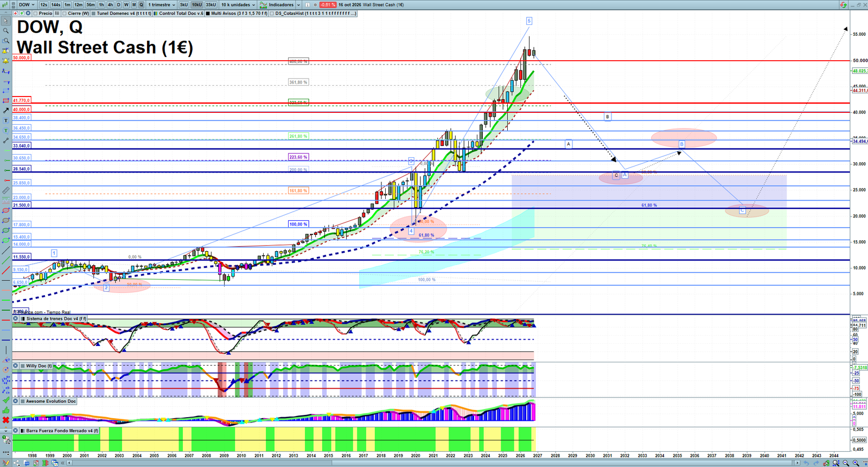
Task: Click the left arrow of the horizontal scrollbar
Action: coord(69,463)
